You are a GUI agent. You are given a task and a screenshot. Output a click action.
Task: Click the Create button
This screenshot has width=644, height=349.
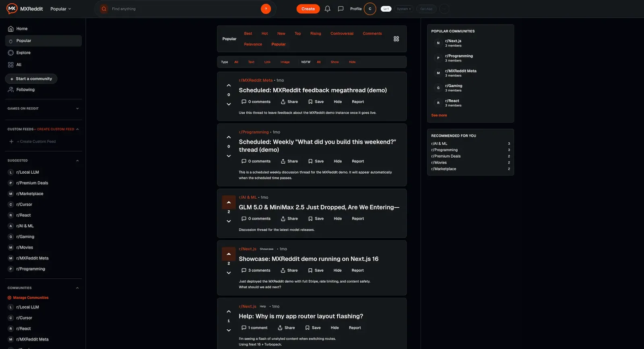point(308,9)
